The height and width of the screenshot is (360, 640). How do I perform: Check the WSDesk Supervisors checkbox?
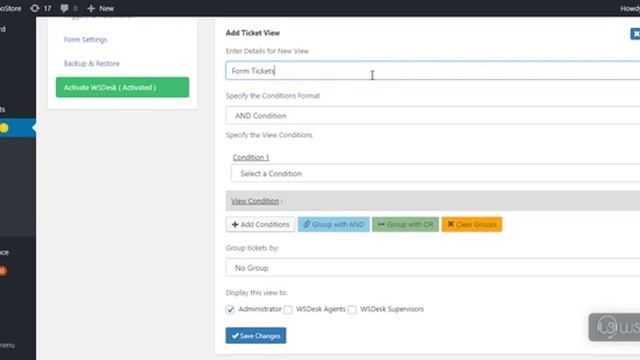(352, 309)
